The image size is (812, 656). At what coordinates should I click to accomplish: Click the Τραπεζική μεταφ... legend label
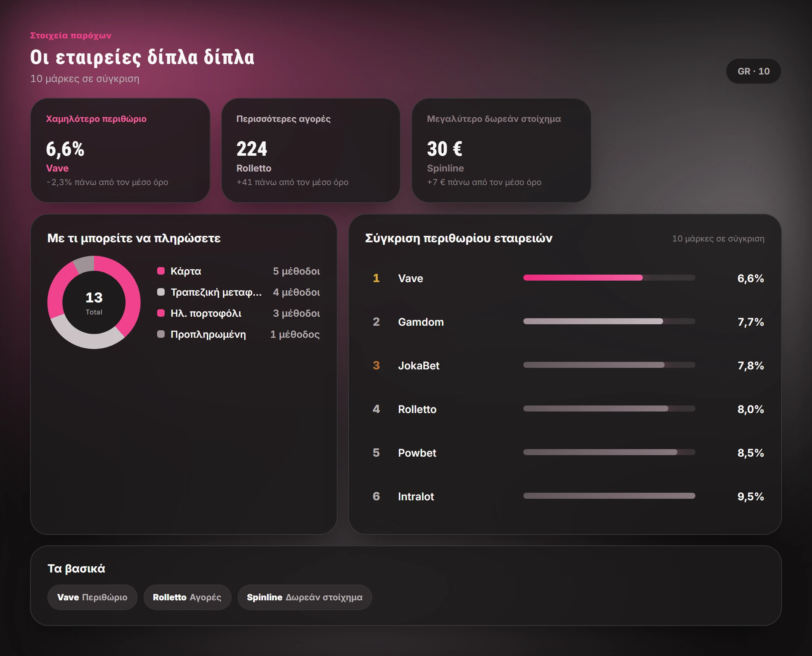[x=216, y=292]
